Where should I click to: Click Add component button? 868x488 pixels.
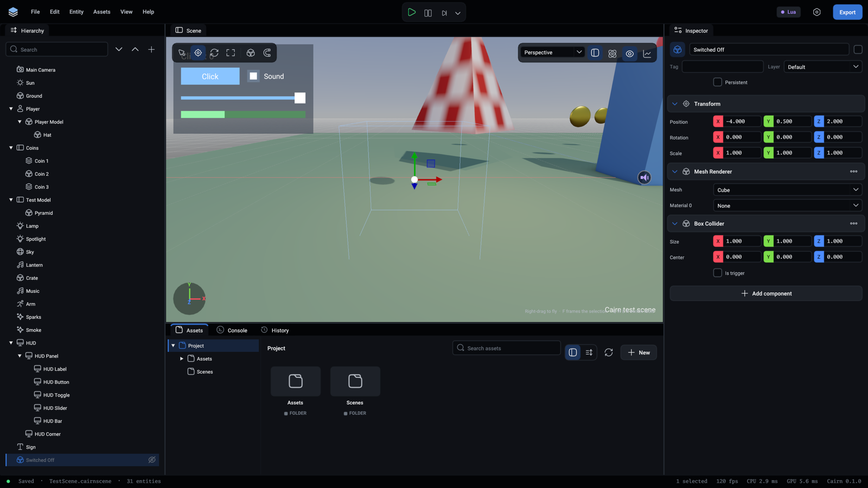(766, 293)
